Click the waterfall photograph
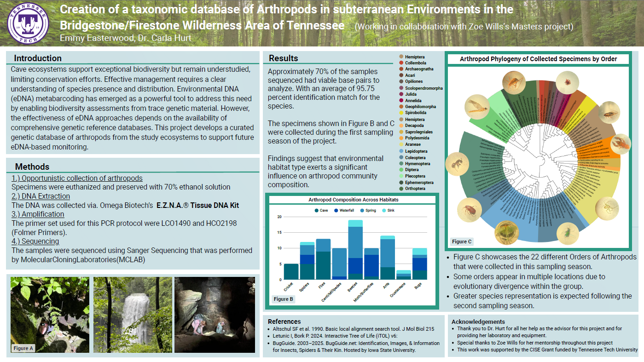This screenshot has height=362, width=644. (133, 315)
